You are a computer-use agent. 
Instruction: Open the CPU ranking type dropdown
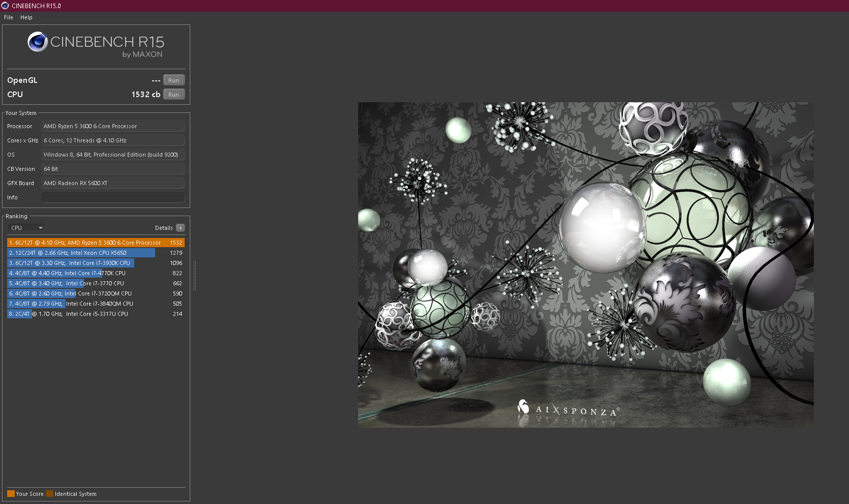pyautogui.click(x=26, y=228)
